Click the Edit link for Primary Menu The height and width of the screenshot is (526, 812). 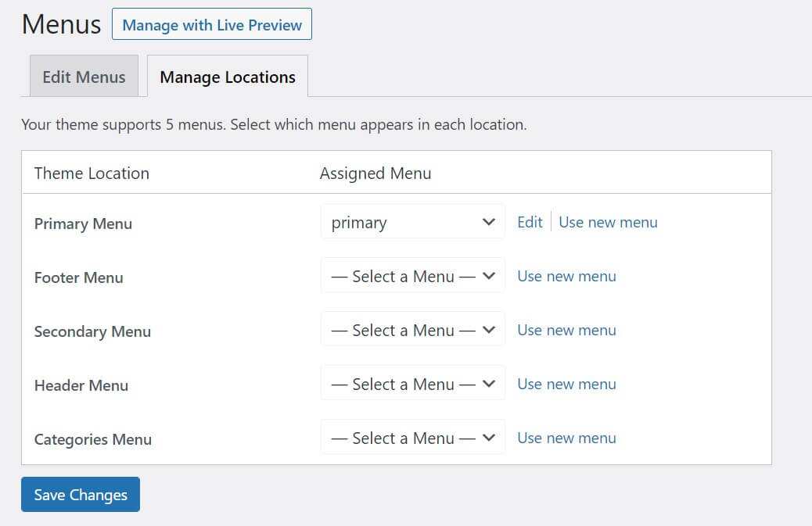pyautogui.click(x=530, y=222)
